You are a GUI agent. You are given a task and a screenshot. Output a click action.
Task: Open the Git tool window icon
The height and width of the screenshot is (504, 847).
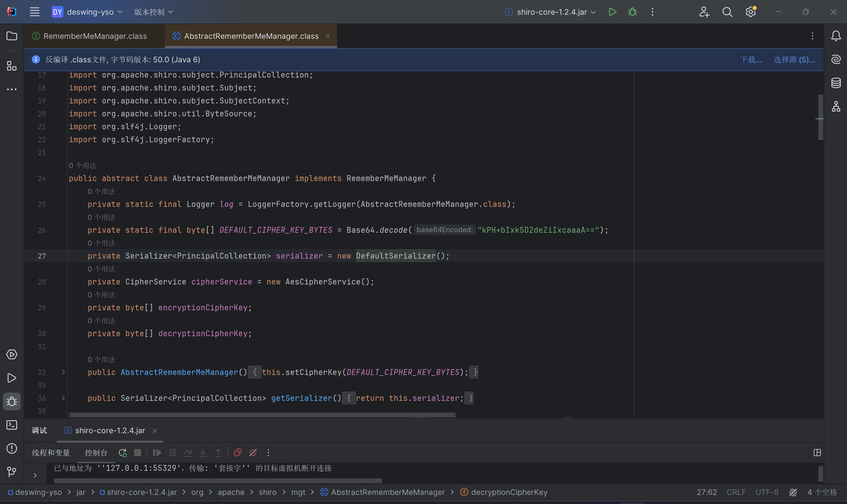click(x=11, y=471)
